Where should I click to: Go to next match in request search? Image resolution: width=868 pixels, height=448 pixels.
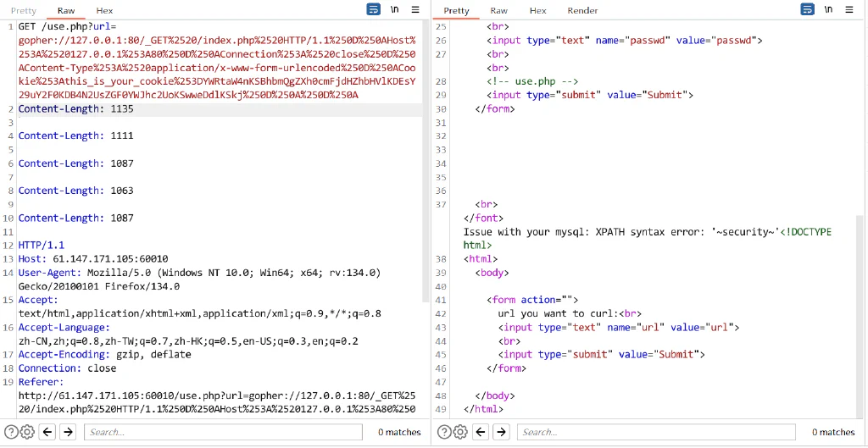[68, 432]
